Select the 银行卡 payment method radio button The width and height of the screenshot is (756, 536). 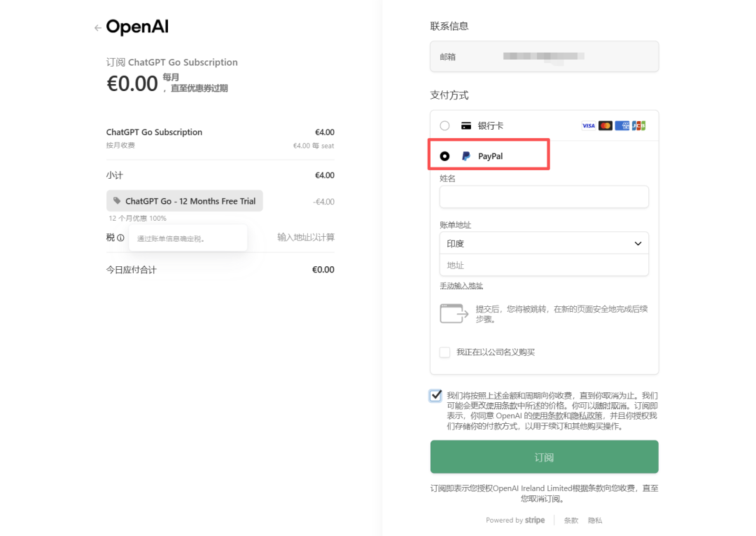444,125
